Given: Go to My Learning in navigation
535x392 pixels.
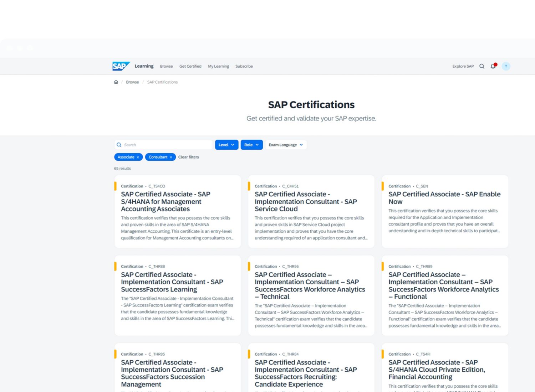Looking at the screenshot, I should coord(218,66).
